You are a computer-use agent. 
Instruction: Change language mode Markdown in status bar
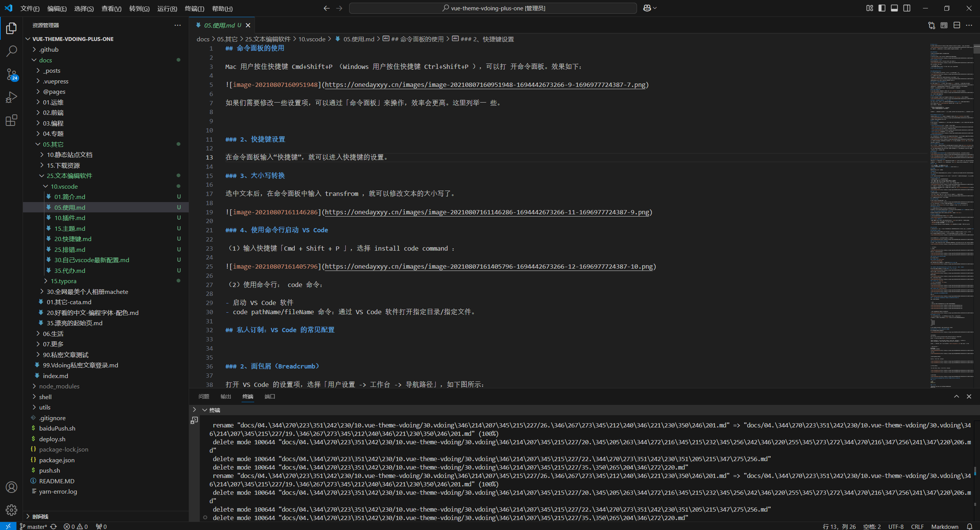(945, 526)
